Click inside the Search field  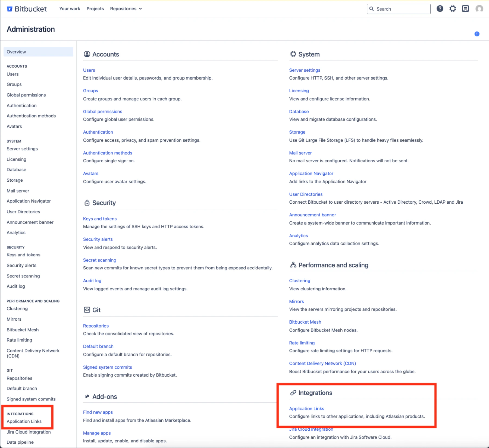[x=399, y=9]
